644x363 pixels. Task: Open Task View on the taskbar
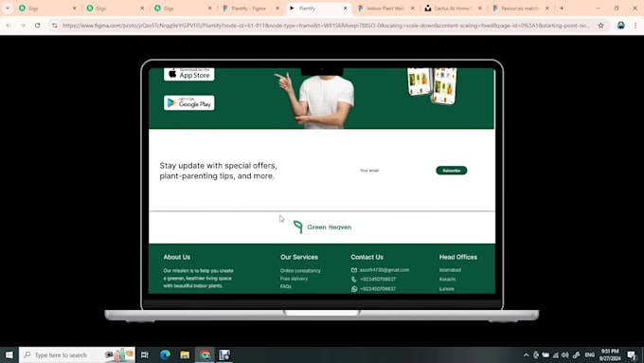click(145, 354)
